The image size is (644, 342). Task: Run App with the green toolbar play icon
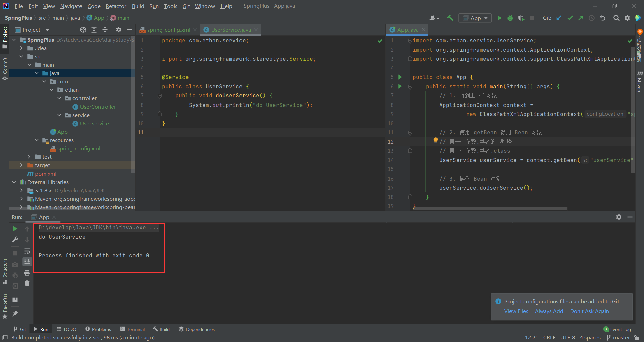[x=499, y=18]
